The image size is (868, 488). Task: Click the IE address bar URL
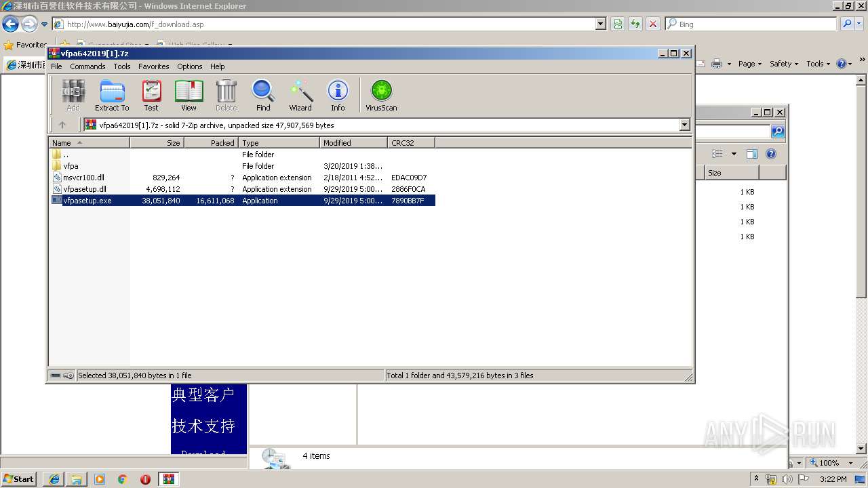coord(135,24)
